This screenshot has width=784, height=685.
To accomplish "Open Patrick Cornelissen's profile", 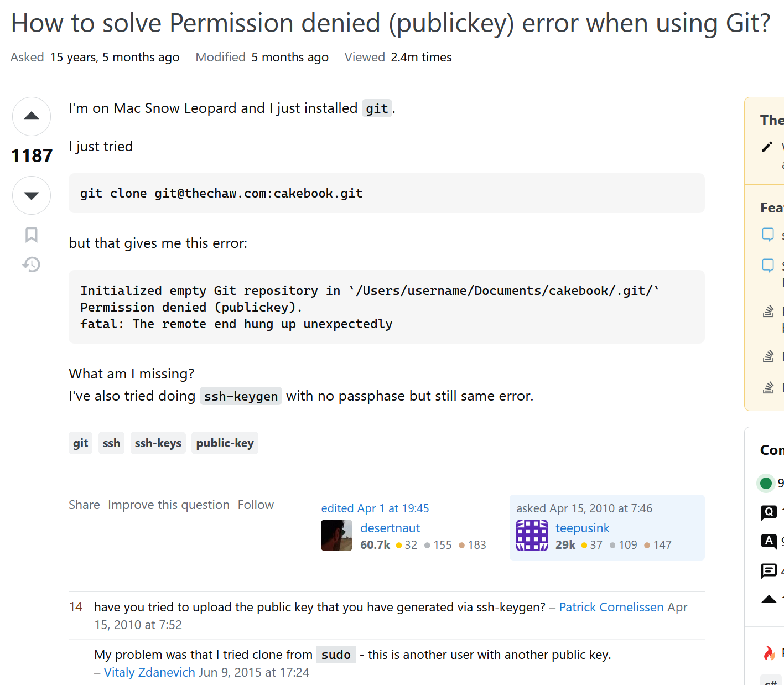I will tap(611, 607).
